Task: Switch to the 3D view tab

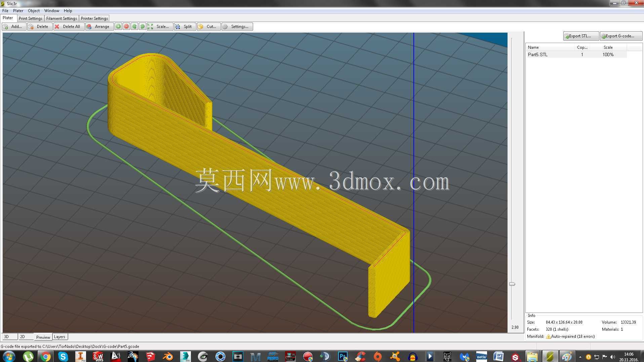Action: [x=10, y=337]
